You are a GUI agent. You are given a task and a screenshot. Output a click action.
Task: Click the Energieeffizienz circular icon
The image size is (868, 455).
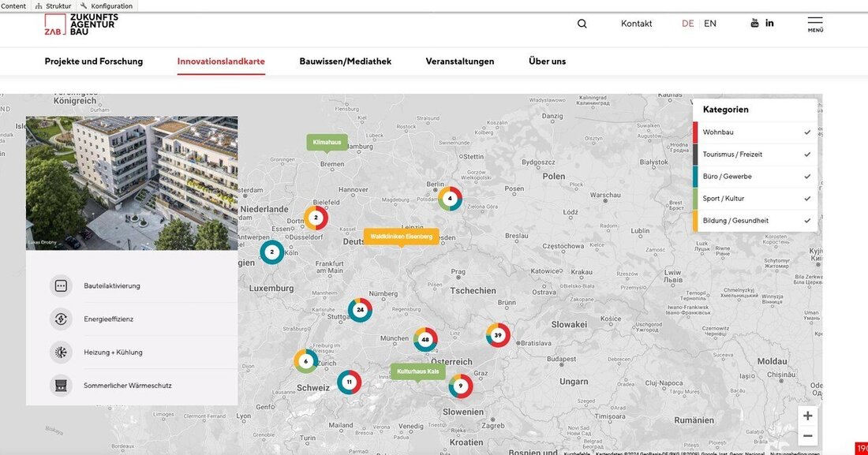(61, 319)
